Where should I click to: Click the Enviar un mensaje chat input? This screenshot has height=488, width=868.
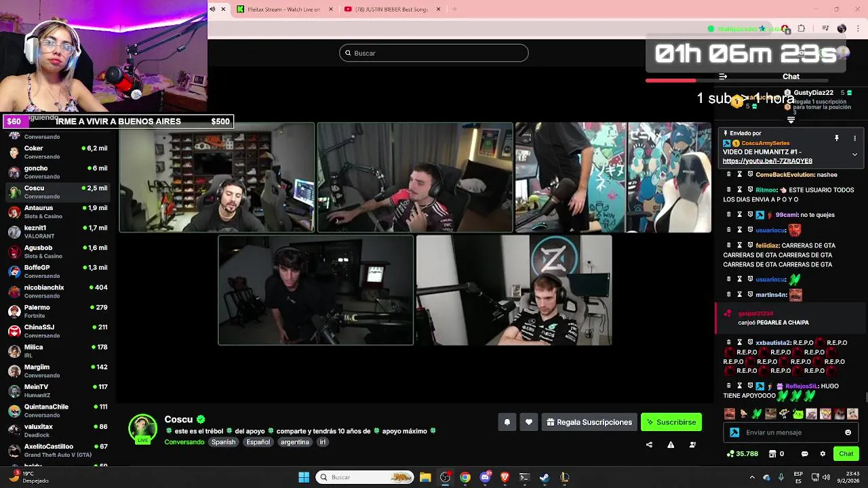(791, 432)
